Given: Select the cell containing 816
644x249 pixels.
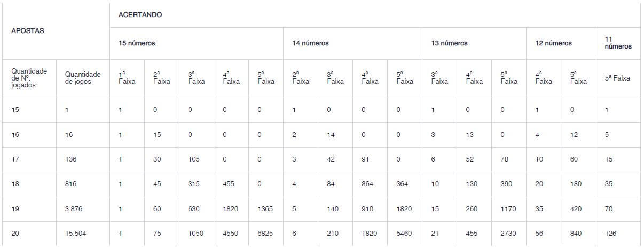Looking at the screenshot, I should pyautogui.click(x=70, y=184).
